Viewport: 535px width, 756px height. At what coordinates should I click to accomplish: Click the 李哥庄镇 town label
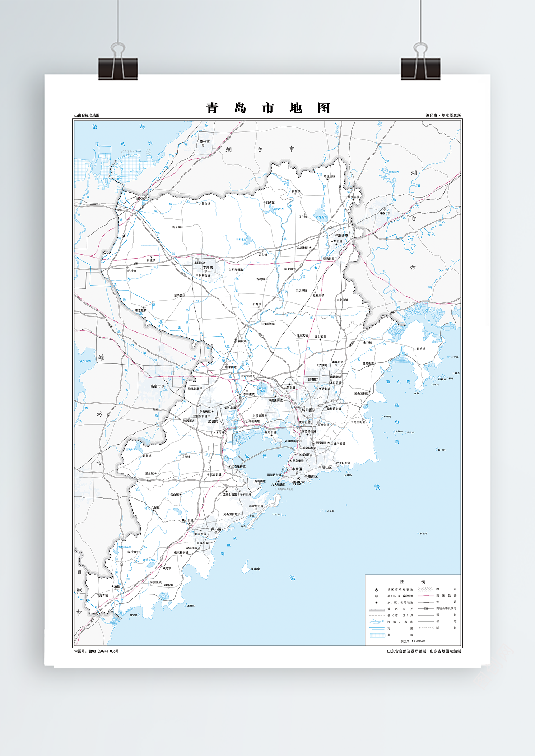(x=249, y=394)
